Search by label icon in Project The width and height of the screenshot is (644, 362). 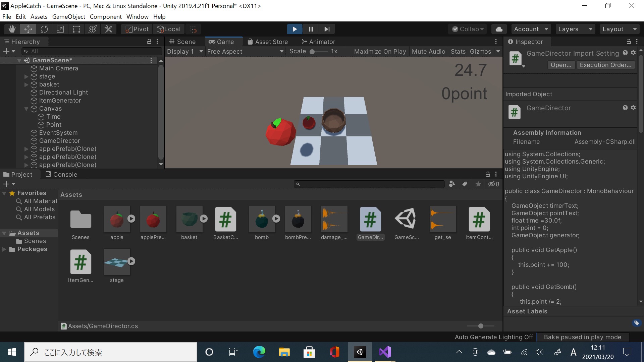[465, 184]
